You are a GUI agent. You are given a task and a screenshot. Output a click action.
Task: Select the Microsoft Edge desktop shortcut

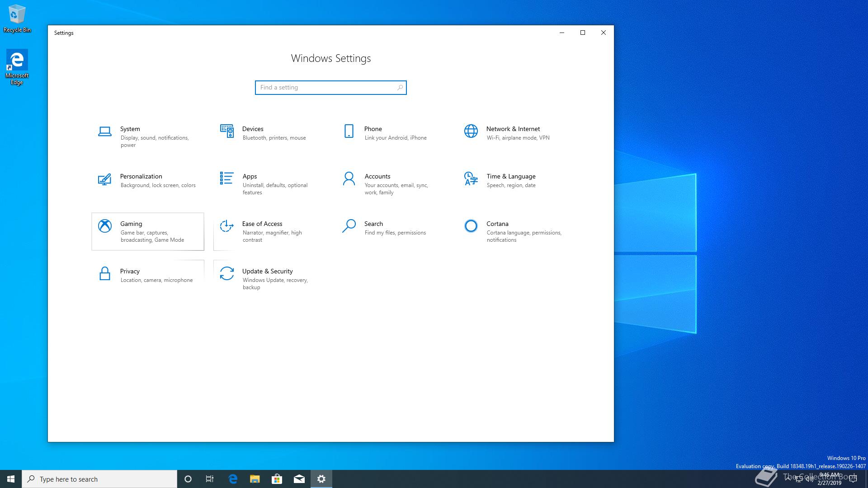coord(17,67)
